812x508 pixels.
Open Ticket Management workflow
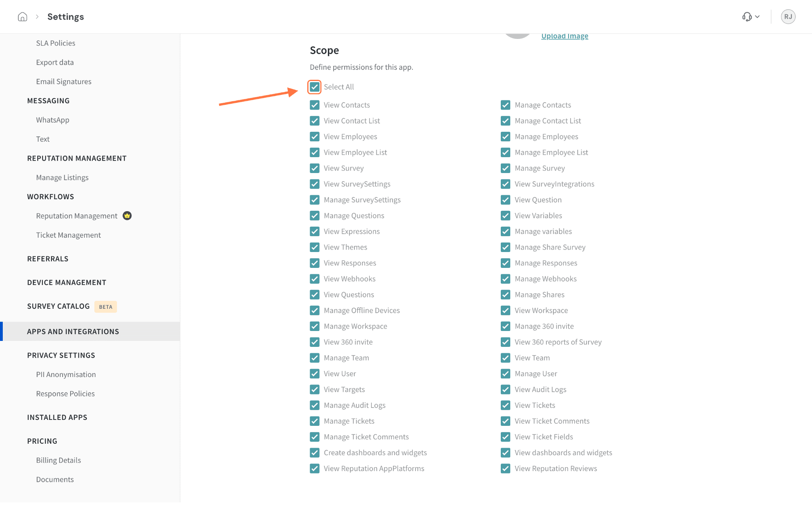[x=68, y=235]
